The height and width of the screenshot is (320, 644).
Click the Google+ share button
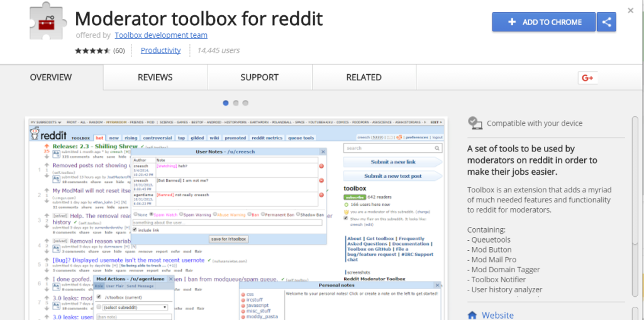pyautogui.click(x=588, y=78)
